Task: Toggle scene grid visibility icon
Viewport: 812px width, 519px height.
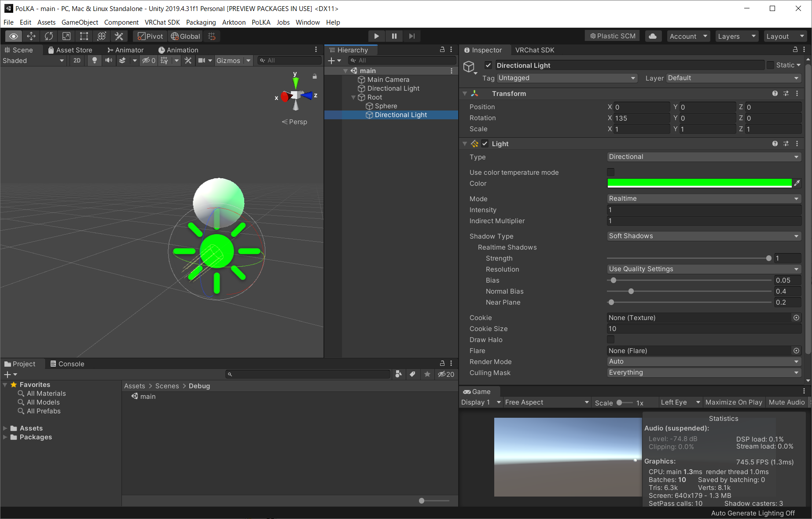Action: click(x=164, y=60)
